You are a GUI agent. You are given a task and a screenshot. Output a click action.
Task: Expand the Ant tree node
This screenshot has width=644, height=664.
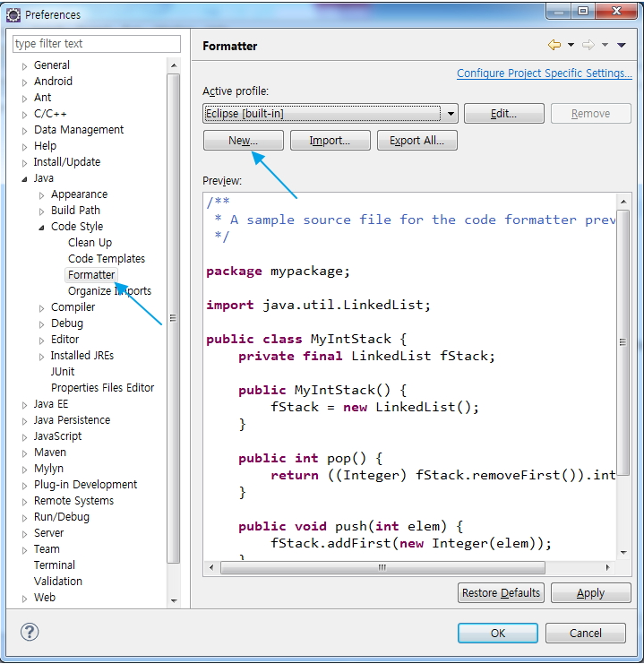tap(24, 99)
